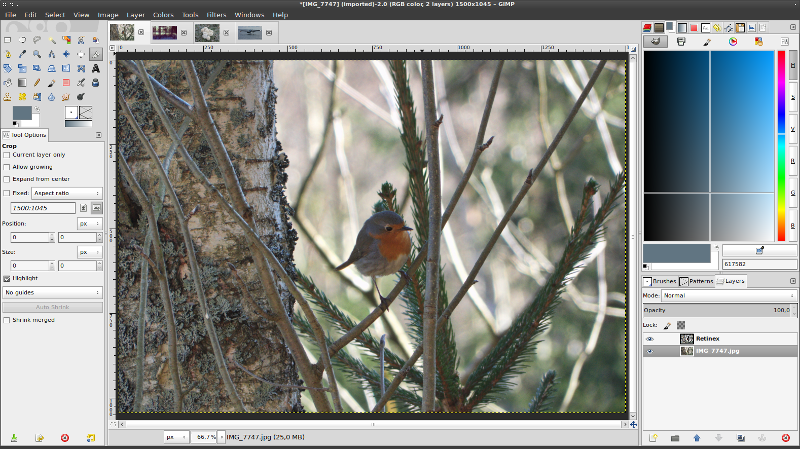Hide the IMG_7747.jpg layer with its eye icon
The width and height of the screenshot is (800, 449).
pyautogui.click(x=649, y=351)
